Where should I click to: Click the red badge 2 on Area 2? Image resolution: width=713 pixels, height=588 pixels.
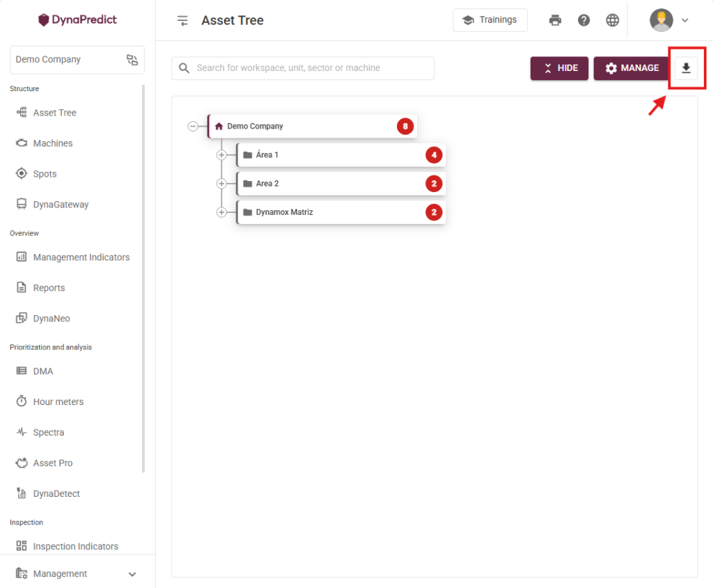point(434,184)
